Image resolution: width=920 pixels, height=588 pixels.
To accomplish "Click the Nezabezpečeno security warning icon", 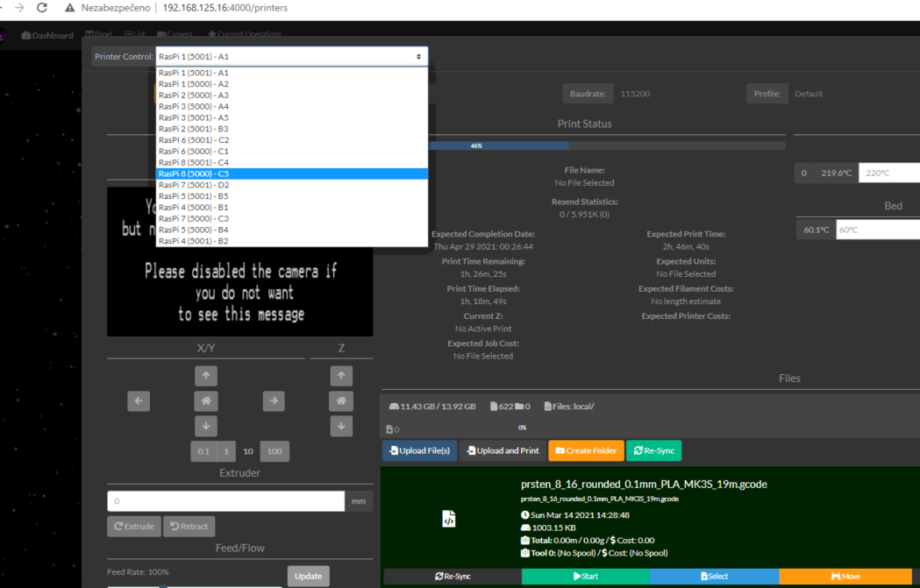I will [70, 8].
